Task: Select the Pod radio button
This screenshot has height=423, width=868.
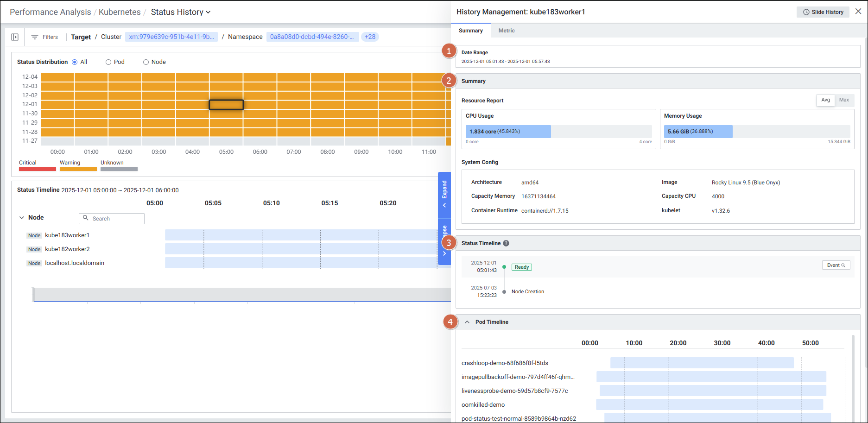Action: click(108, 62)
